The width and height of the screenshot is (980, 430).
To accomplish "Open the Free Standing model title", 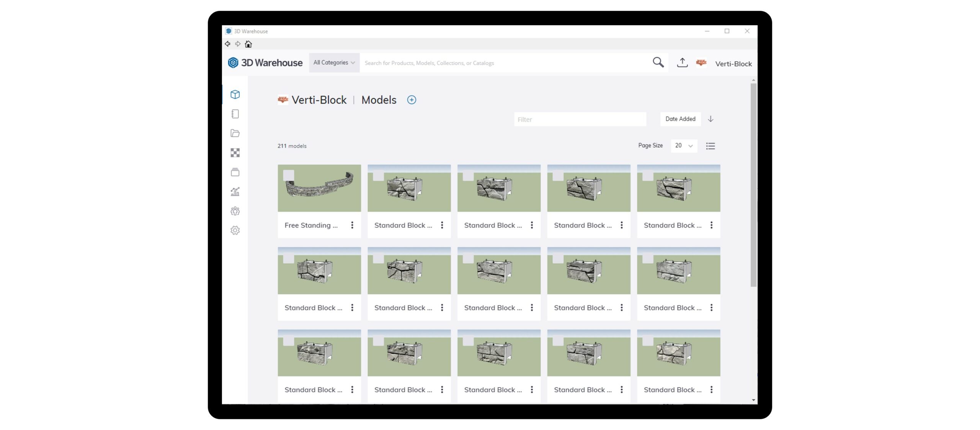I will coord(311,225).
